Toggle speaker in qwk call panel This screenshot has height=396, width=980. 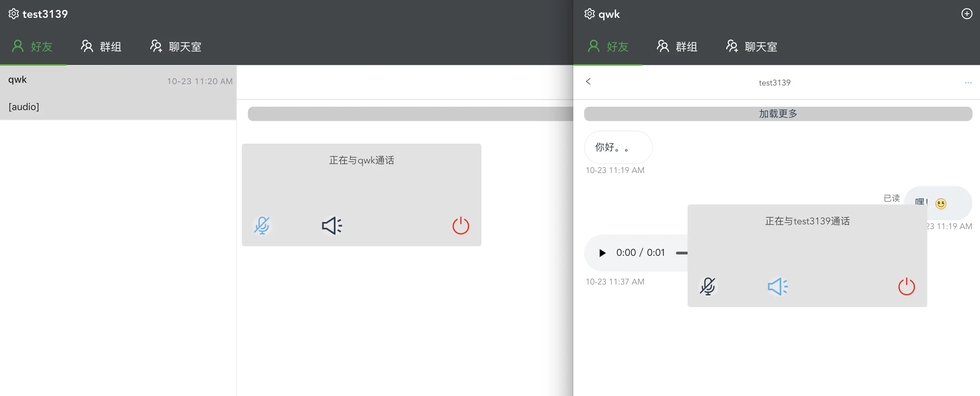point(332,226)
